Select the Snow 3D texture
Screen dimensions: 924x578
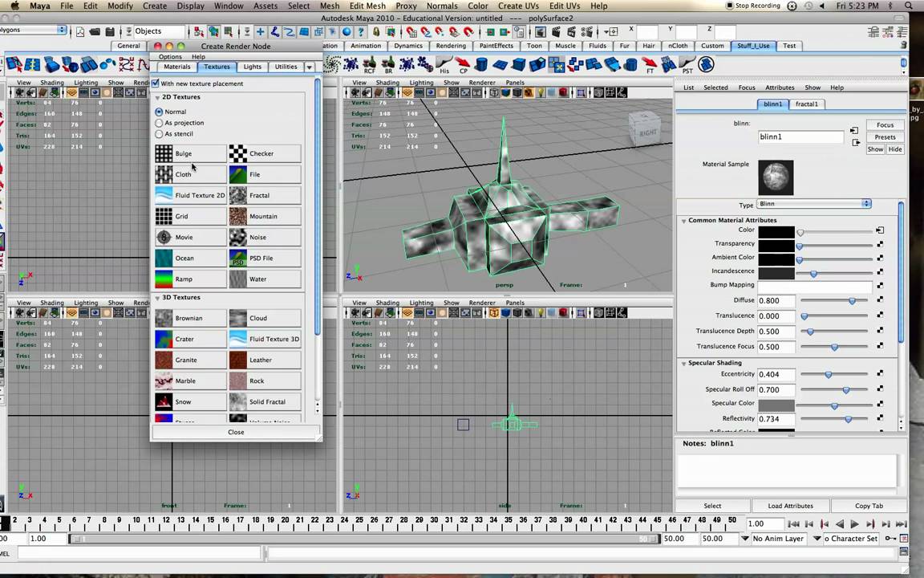pyautogui.click(x=190, y=401)
